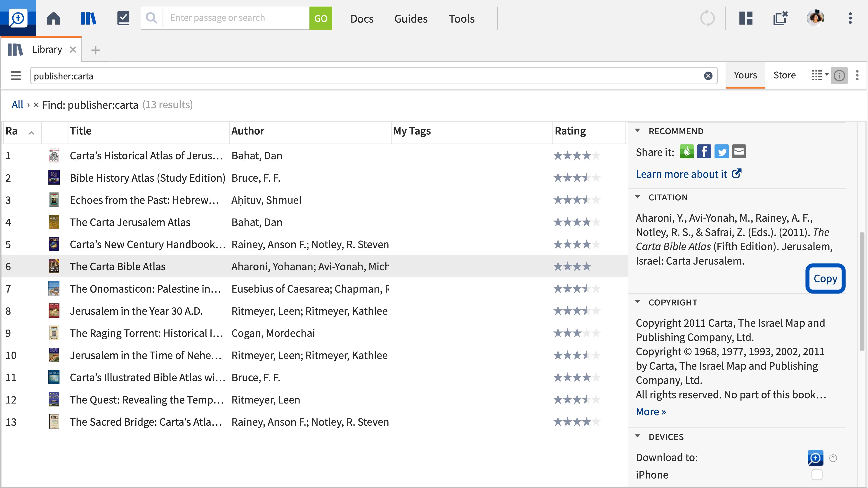The width and height of the screenshot is (868, 488).
Task: Open the Library panel more options menu
Action: (x=857, y=75)
